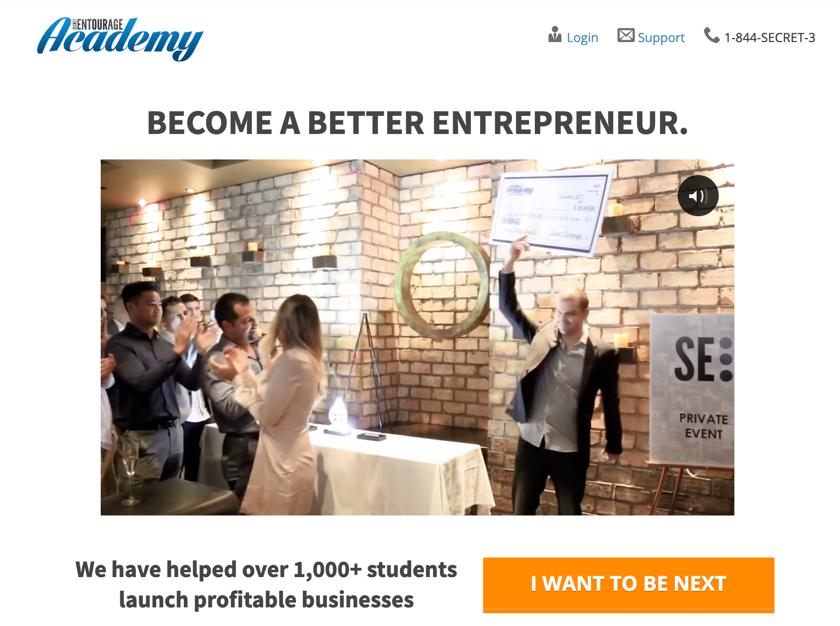Click the 'launch profitable businesses' text line
The image size is (840, 626).
pos(266,600)
